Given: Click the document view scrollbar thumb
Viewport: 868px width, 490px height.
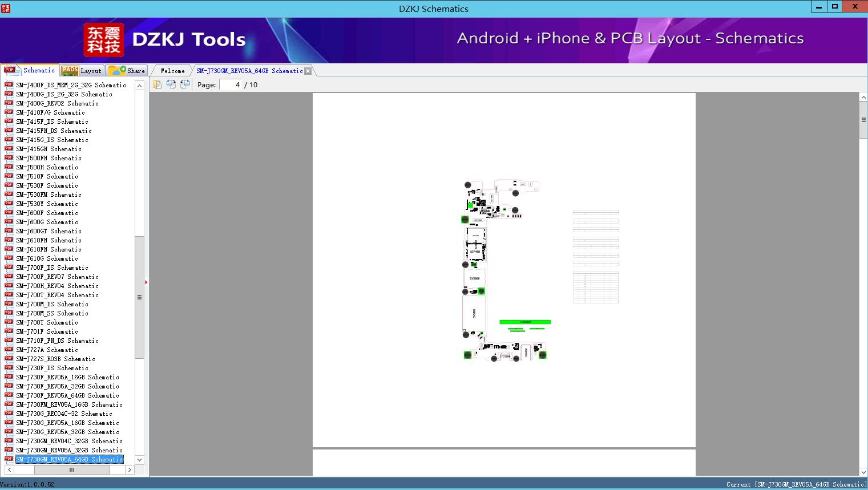Looking at the screenshot, I should [x=863, y=120].
